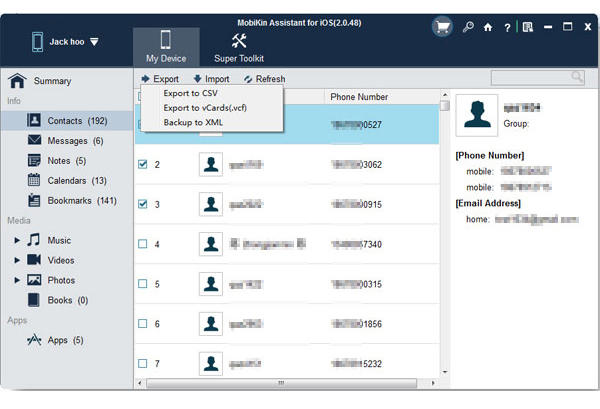Select phone number ending 5232
Viewport: 600px width, 409px height.
(356, 364)
